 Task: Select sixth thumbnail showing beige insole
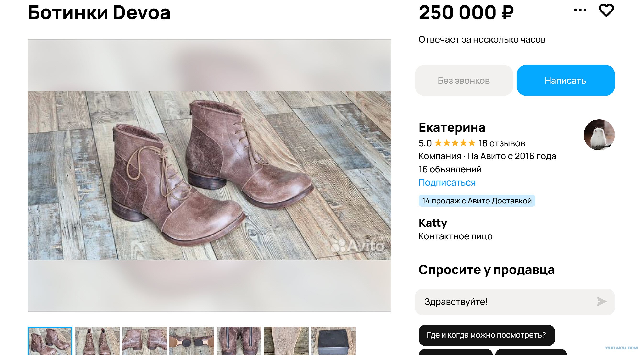(x=286, y=341)
